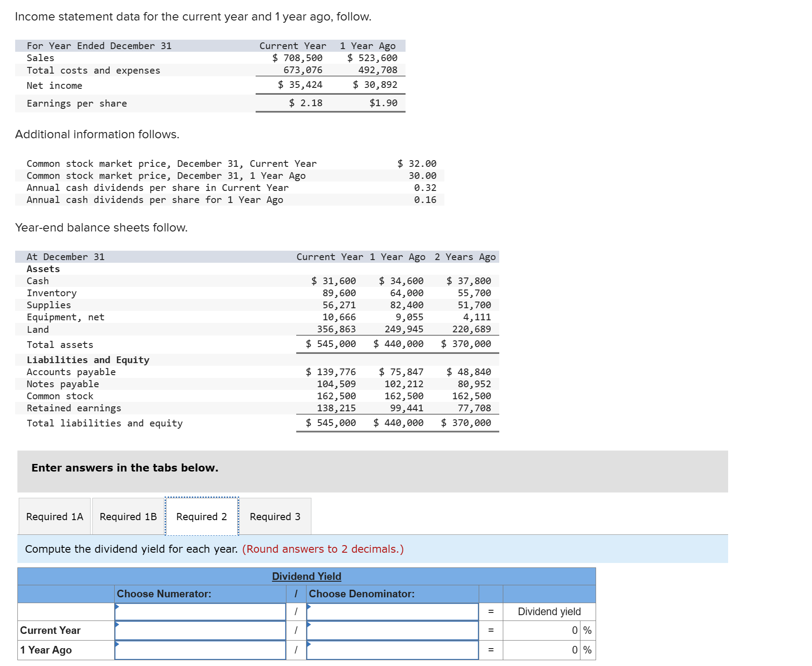
Task: Select the Current Year row label
Action: coord(50,630)
